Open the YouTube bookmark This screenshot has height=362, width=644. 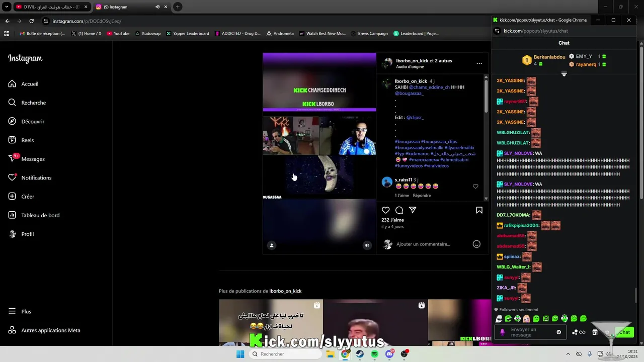point(118,34)
